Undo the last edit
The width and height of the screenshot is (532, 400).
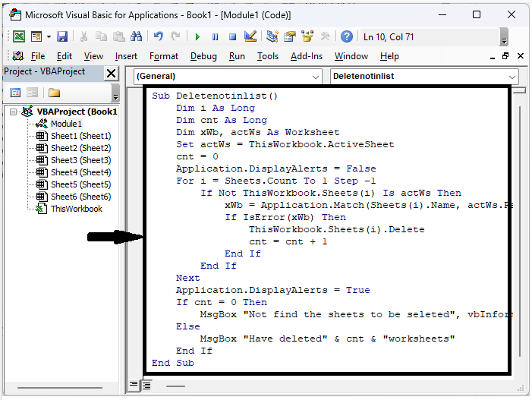pyautogui.click(x=158, y=36)
